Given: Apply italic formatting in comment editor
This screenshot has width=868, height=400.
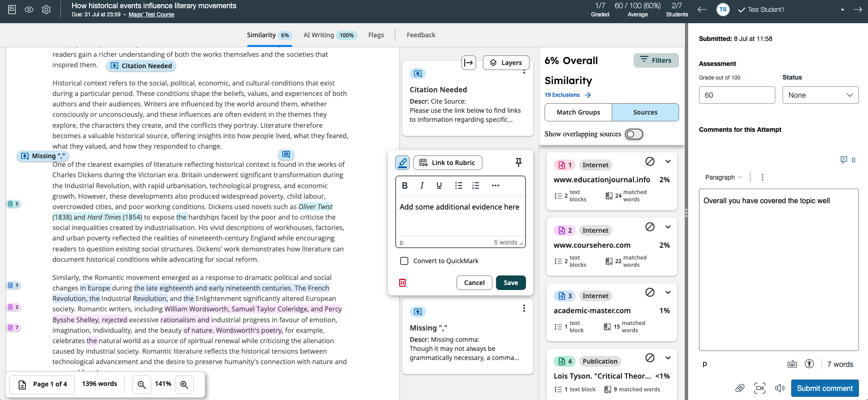Looking at the screenshot, I should [422, 185].
